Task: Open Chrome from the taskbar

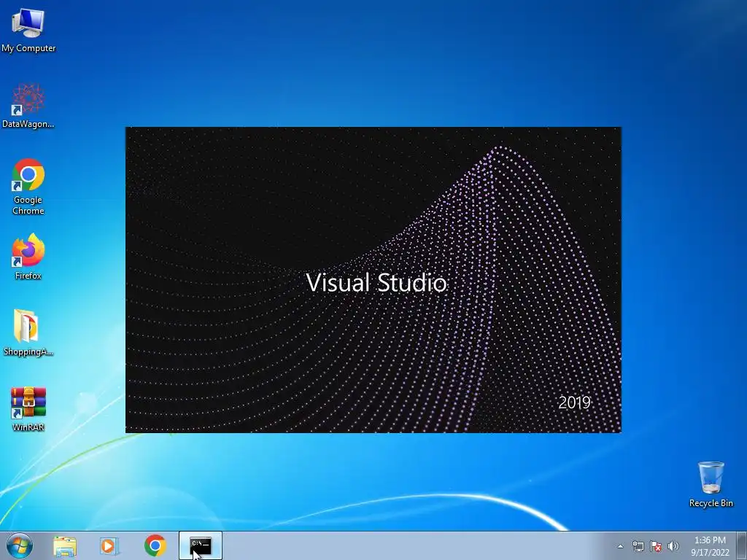Action: pyautogui.click(x=155, y=545)
